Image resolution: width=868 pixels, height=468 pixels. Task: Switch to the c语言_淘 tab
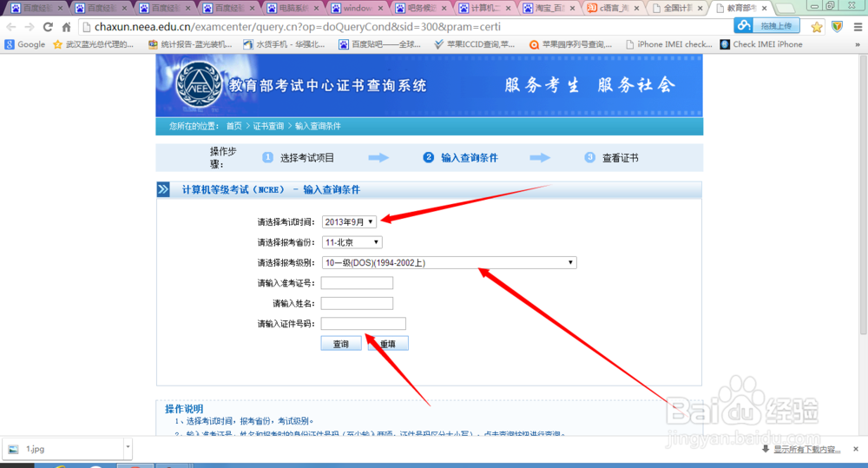pyautogui.click(x=615, y=8)
